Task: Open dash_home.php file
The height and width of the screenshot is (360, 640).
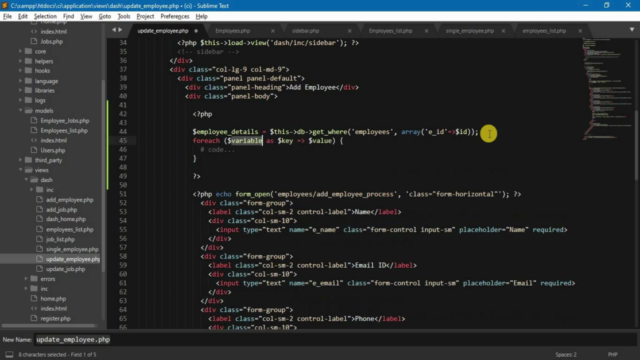Action: coord(66,219)
